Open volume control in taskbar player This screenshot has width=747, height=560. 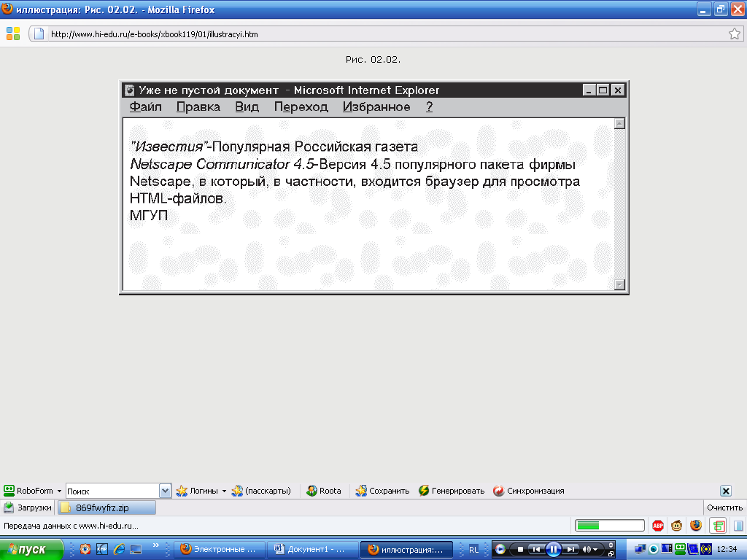click(x=589, y=550)
